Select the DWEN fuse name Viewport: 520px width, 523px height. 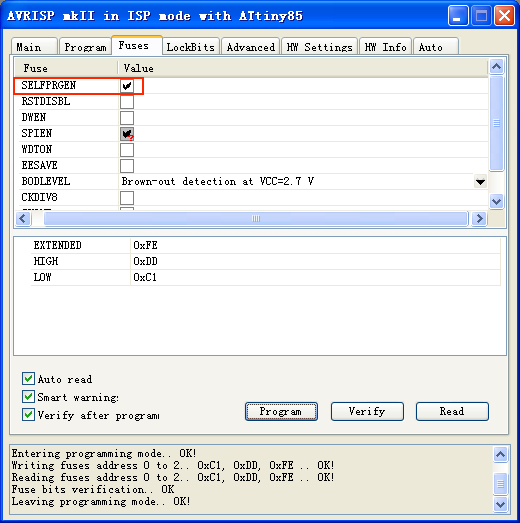34,117
